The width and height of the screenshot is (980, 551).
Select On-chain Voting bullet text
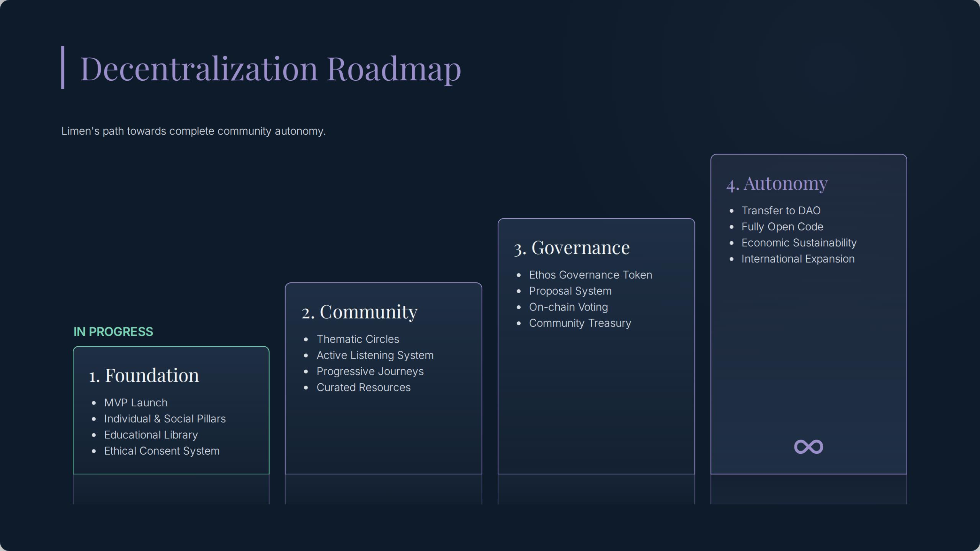(x=568, y=307)
